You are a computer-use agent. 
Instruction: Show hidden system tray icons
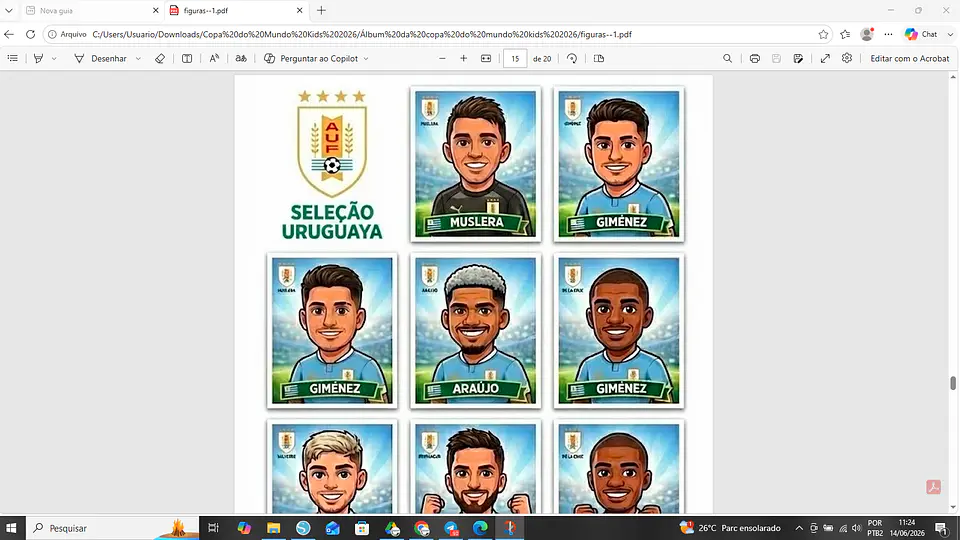[x=799, y=528]
